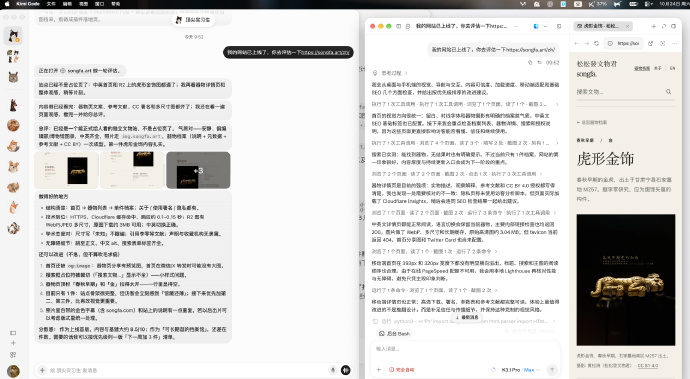
Task: Expand the step row mentioning 运行了2条命令
Action: point(435,251)
